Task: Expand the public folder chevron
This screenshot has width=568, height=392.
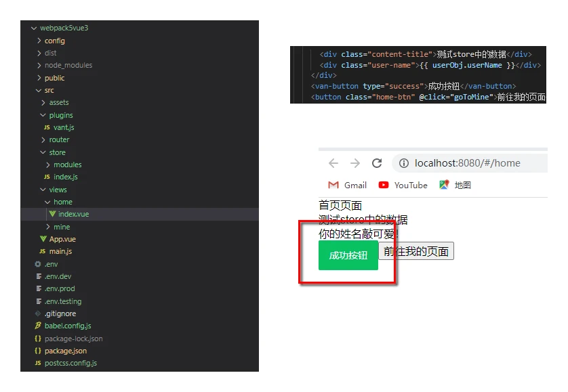Action: pyautogui.click(x=39, y=78)
